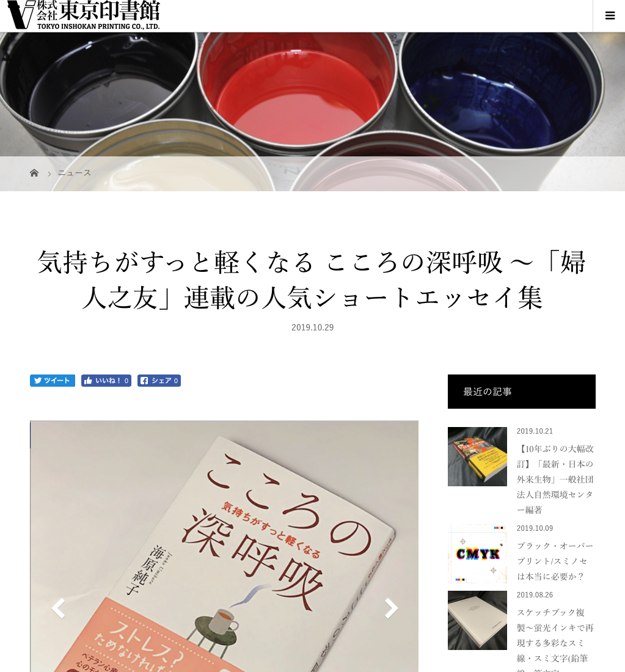Advance to next slide with right arrow
Screen dimensions: 625x672
(391, 608)
